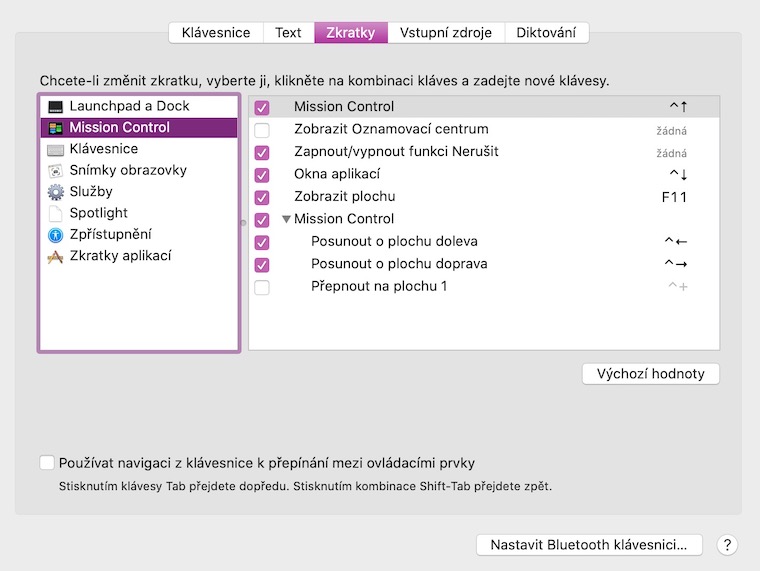Open the Diktování tab
Image resolution: width=760 pixels, height=571 pixels.
pos(546,33)
